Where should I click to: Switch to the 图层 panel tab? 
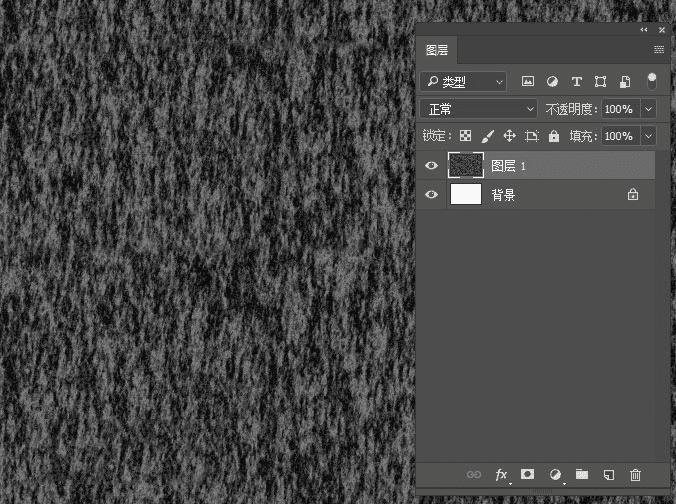437,50
